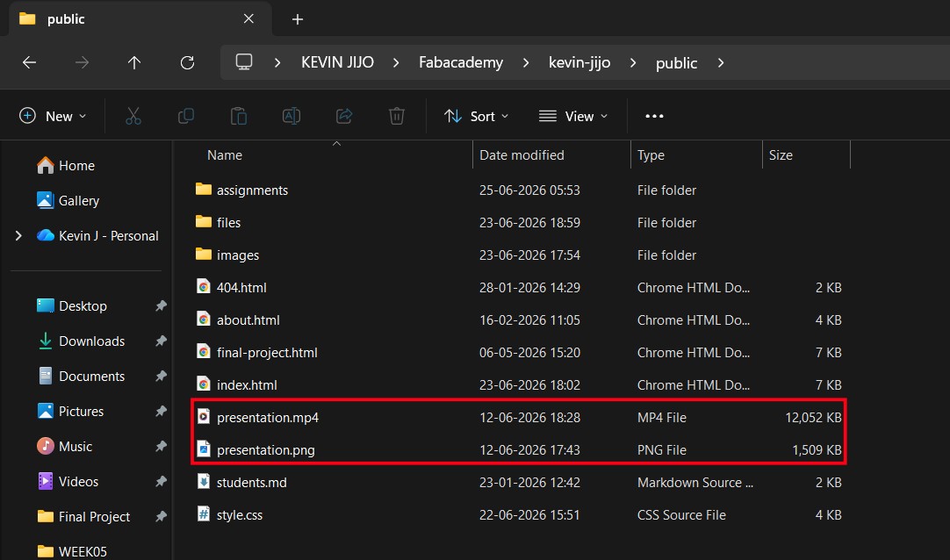Screen dimensions: 950x560
Task: Open Videos in quick access
Action: [x=68, y=481]
